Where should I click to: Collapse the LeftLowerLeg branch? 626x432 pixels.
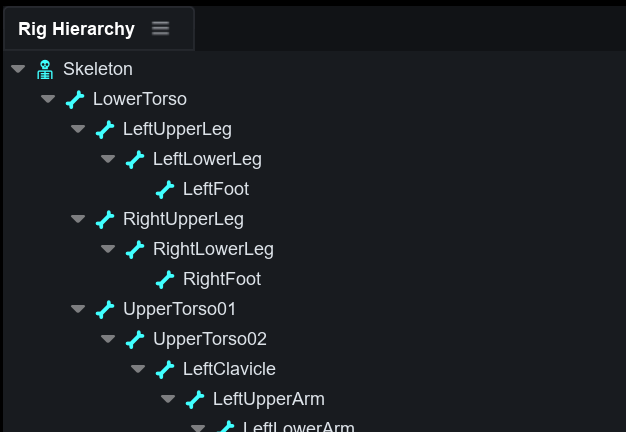[x=108, y=159]
